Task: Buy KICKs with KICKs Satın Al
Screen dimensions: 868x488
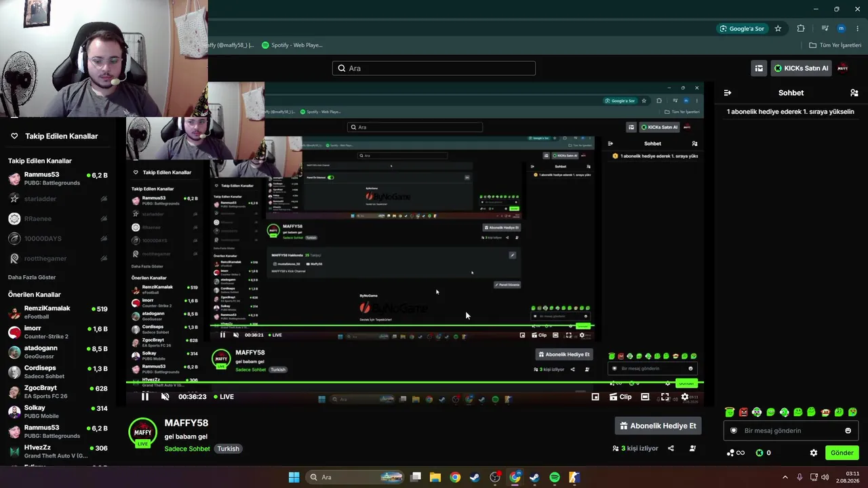Action: [801, 68]
